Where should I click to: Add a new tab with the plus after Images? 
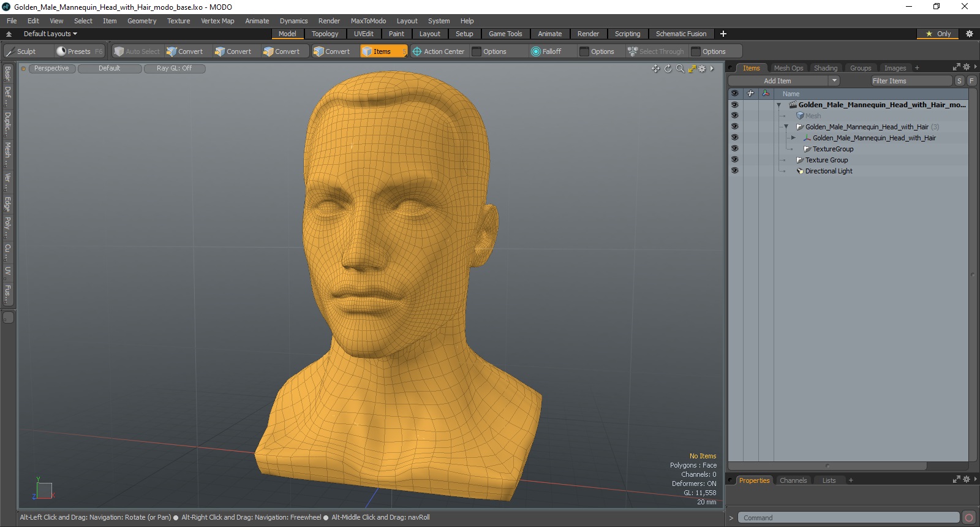click(x=917, y=68)
